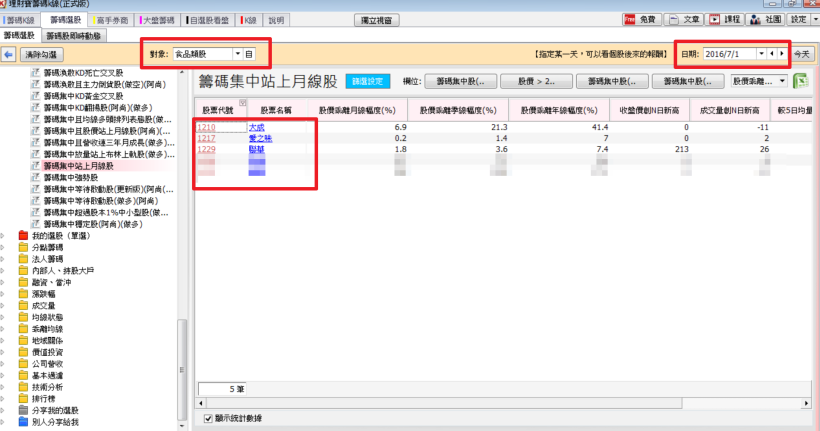
Task: Switch to the 自選股看盤 tab
Action: tap(208, 20)
